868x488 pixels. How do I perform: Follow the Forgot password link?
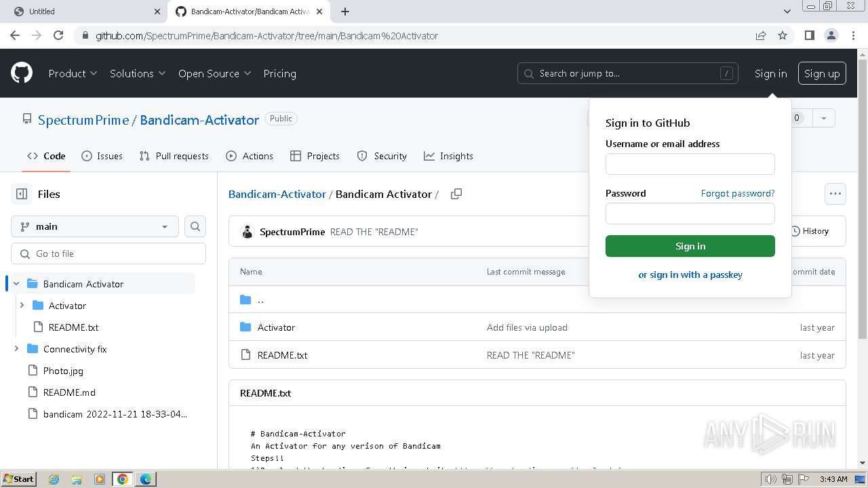click(x=737, y=193)
